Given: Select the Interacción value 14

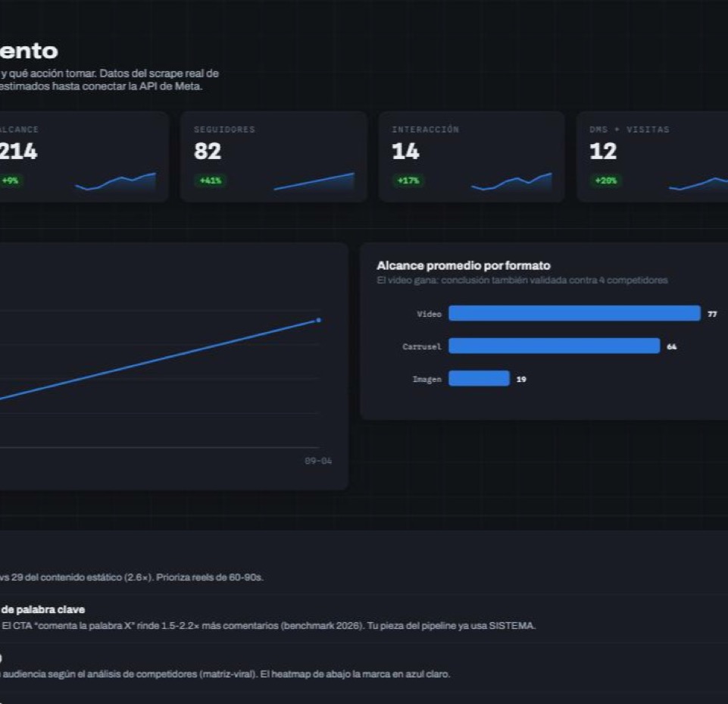Looking at the screenshot, I should coord(405,152).
